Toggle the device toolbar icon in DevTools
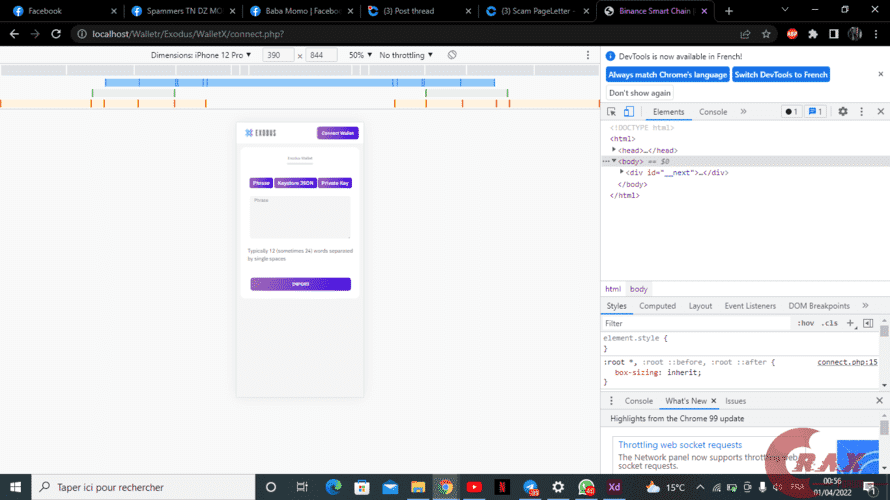The width and height of the screenshot is (890, 500). [x=629, y=112]
